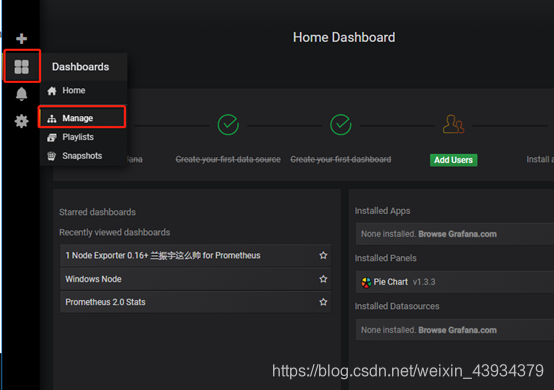
Task: Open the Pie Chart panel plugin entry
Action: coord(455,282)
